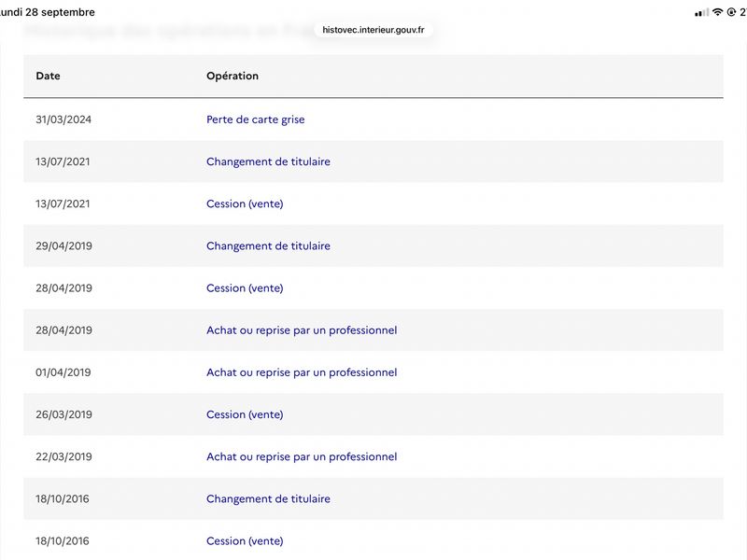The height and width of the screenshot is (560, 747).
Task: Open Achat ou reprise dated 22/03/2019
Action: (302, 456)
